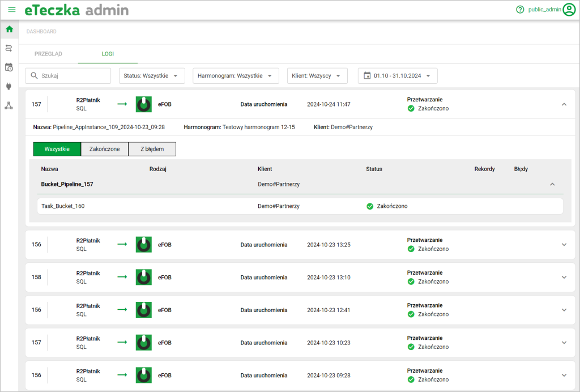The image size is (580, 392).
Task: Open the Task_Bucket_160 task row
Action: 300,206
